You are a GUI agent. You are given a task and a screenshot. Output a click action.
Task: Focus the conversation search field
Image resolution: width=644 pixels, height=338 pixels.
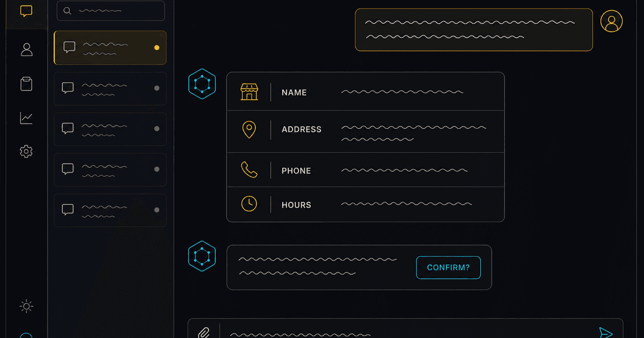111,11
